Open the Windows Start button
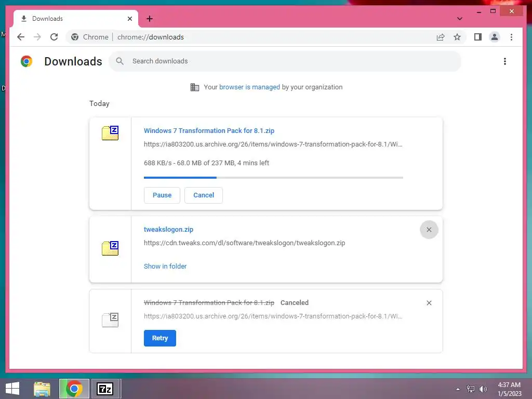532x399 pixels. click(12, 389)
